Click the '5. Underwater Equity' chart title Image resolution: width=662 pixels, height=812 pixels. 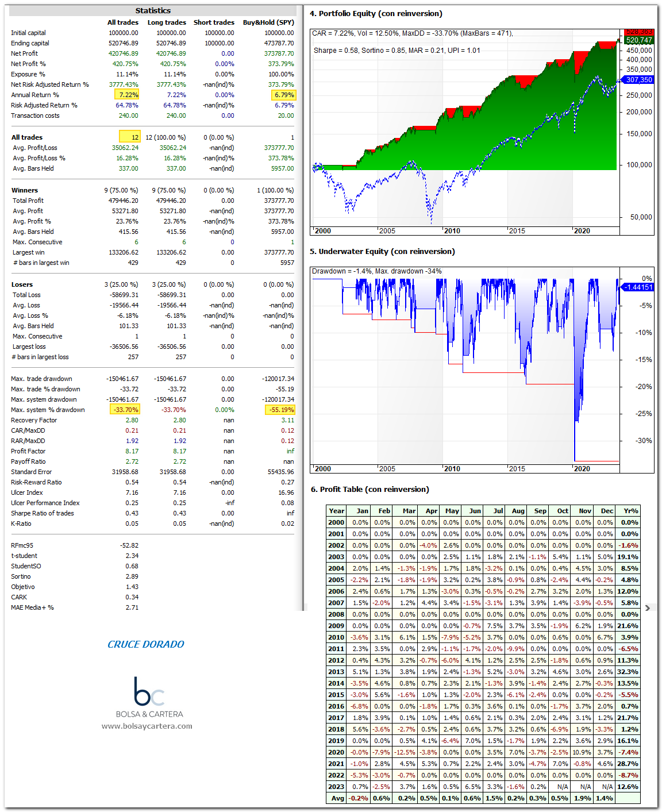click(382, 251)
